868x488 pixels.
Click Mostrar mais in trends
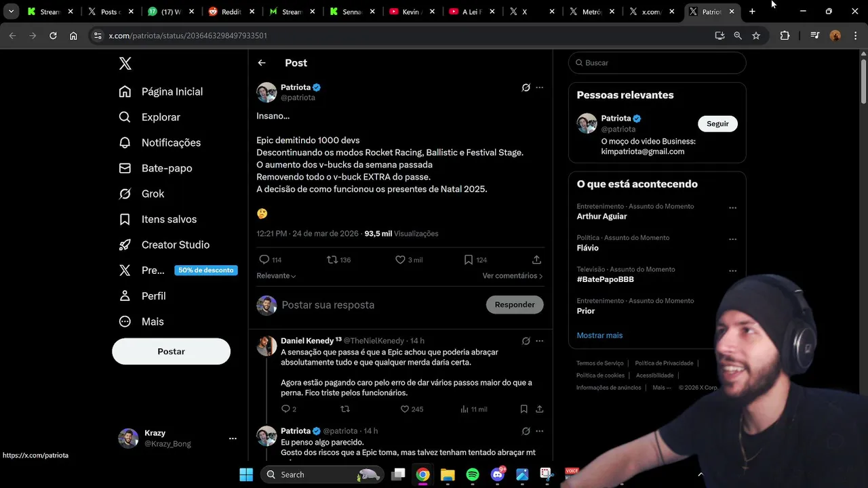pos(599,335)
